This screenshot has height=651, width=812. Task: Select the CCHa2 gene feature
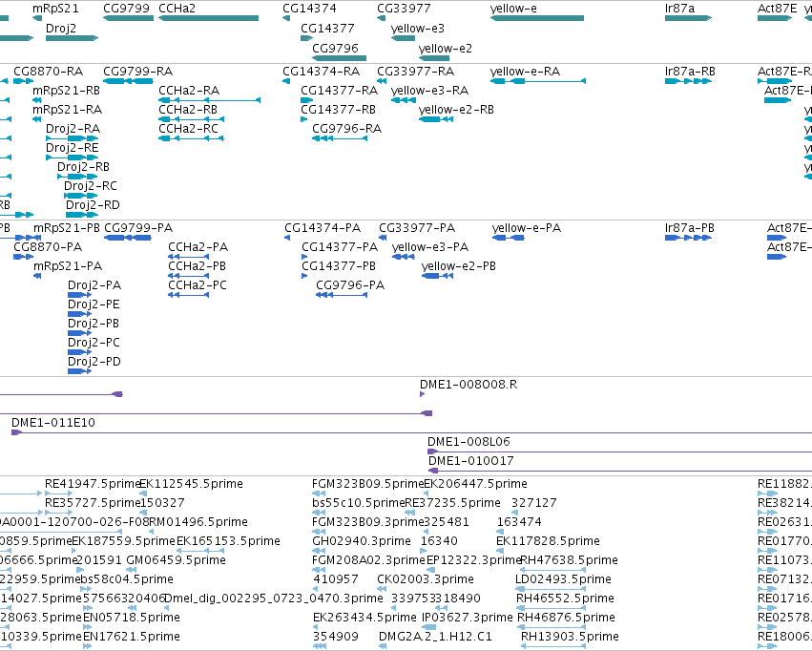pyautogui.click(x=208, y=18)
